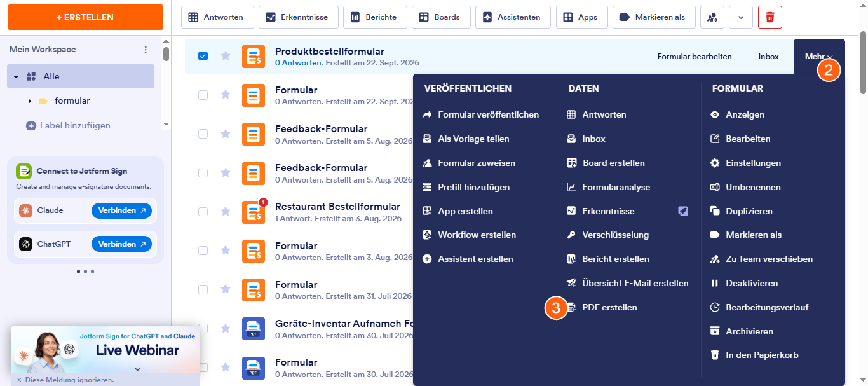The width and height of the screenshot is (868, 386).
Task: Open Inbox under Daten column
Action: [586, 139]
